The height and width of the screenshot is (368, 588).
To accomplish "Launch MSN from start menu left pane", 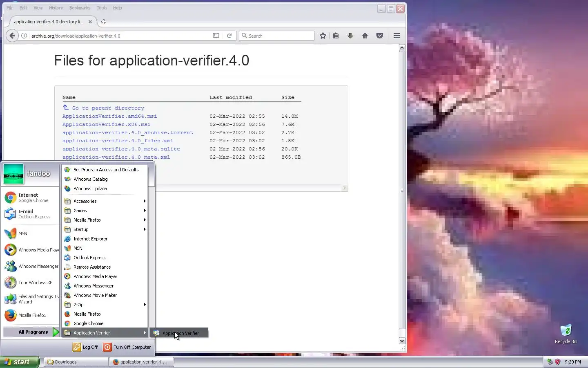I will click(31, 233).
